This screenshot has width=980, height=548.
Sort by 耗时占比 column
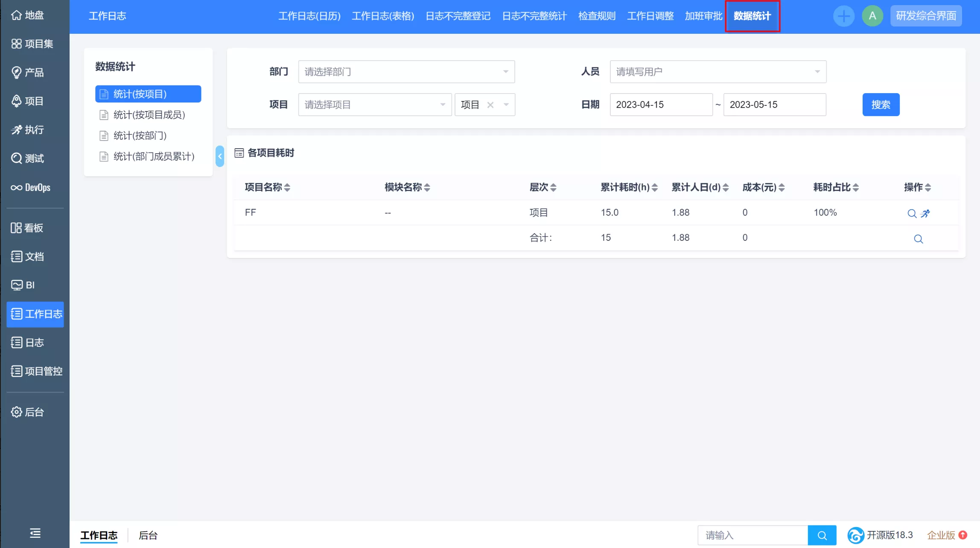coord(836,187)
